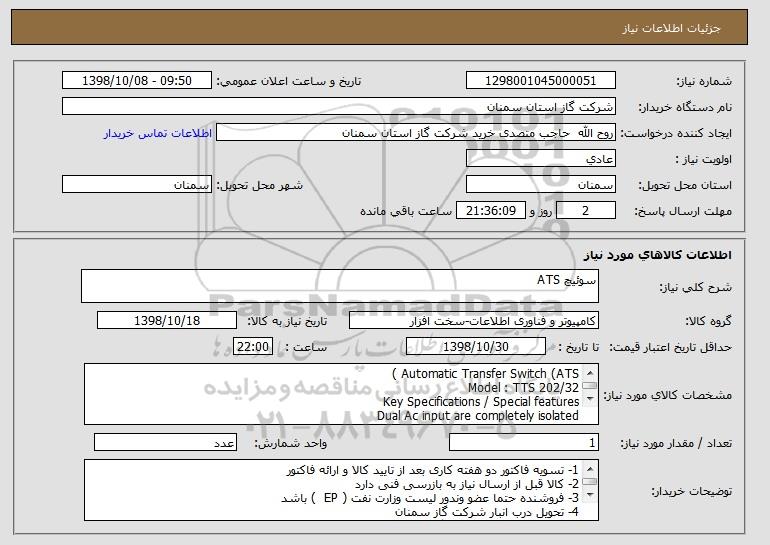770x545 pixels.
Task: Click the label شرح کلی نیاز
Action: click(x=695, y=287)
